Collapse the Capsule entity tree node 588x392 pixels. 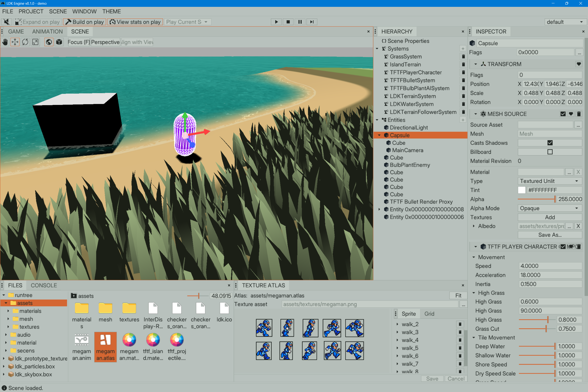pyautogui.click(x=379, y=135)
